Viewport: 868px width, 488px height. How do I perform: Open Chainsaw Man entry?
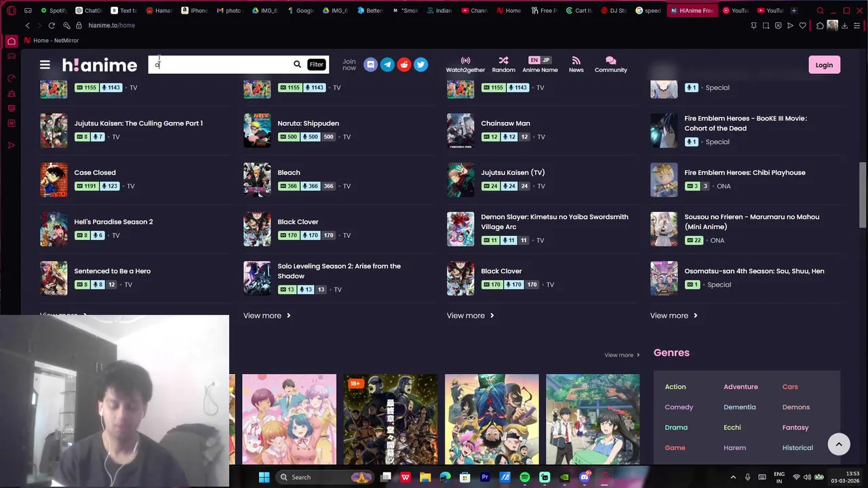coord(505,123)
